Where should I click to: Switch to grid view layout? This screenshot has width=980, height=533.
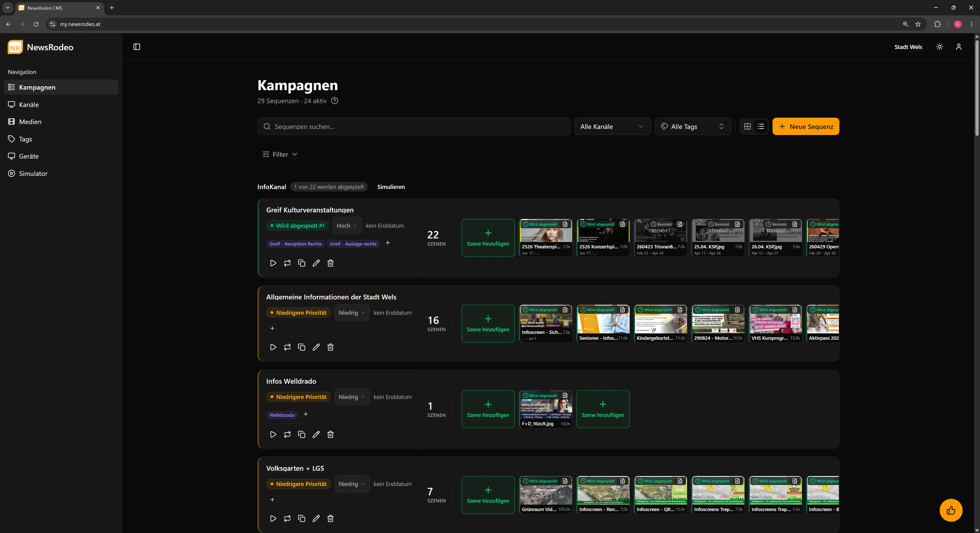point(747,126)
